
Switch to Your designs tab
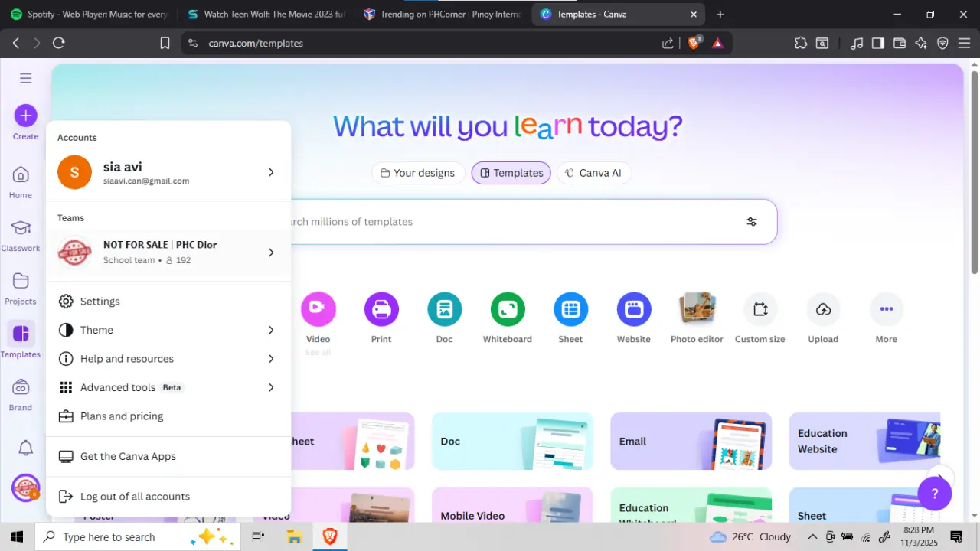tap(418, 173)
